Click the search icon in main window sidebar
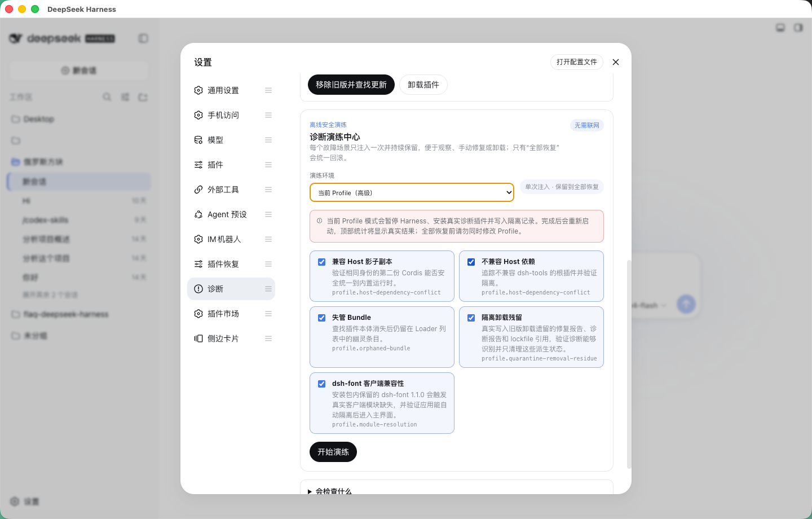This screenshot has width=812, height=519. coord(107,97)
